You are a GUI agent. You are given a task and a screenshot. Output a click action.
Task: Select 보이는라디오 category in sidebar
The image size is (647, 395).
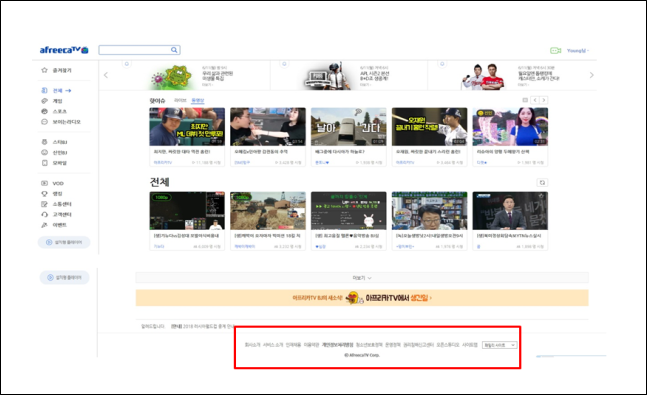(61, 122)
